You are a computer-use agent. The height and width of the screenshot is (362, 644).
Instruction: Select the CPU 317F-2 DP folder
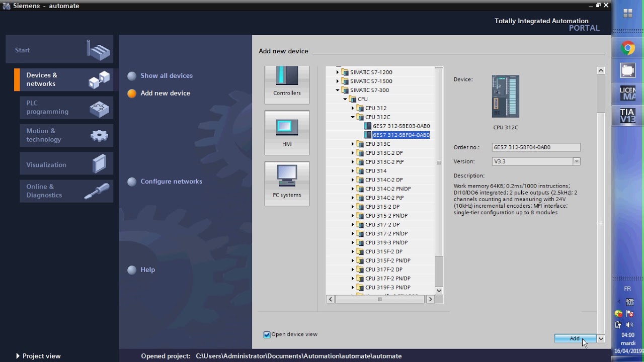[384, 269]
